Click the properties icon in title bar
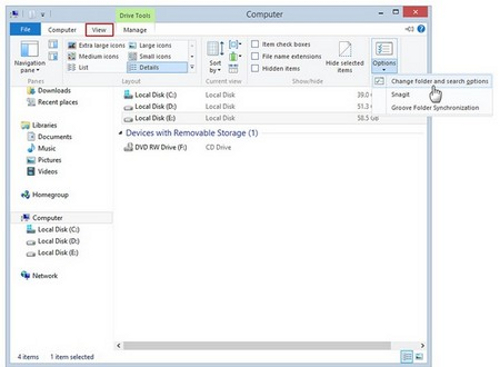 [x=31, y=14]
